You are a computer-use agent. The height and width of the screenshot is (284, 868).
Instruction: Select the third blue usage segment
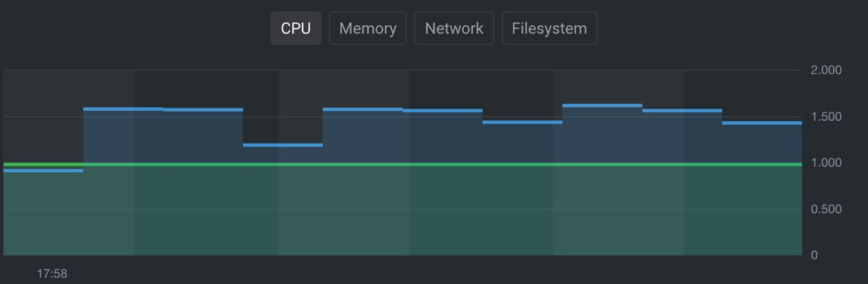point(203,109)
